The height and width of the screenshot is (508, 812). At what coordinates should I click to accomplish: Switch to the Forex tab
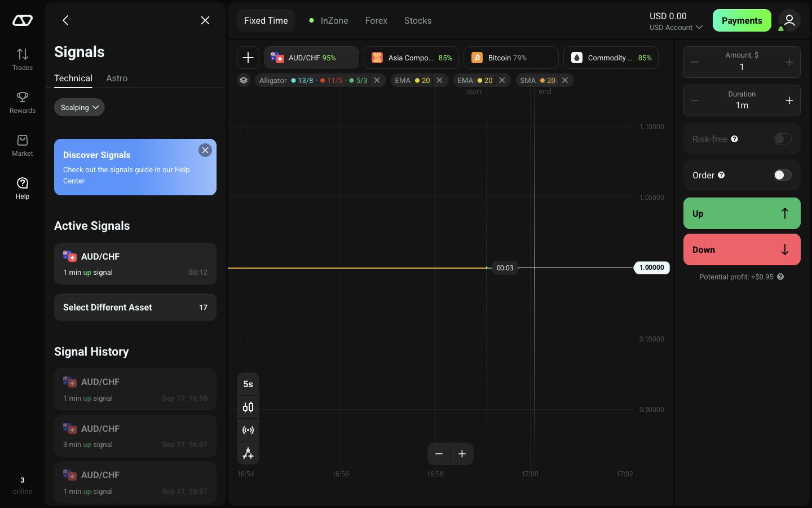click(376, 20)
